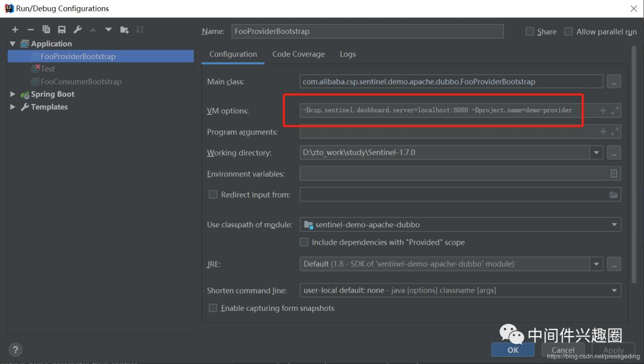644x364 pixels.
Task: Browse JRE with ellipsis button
Action: 614,264
